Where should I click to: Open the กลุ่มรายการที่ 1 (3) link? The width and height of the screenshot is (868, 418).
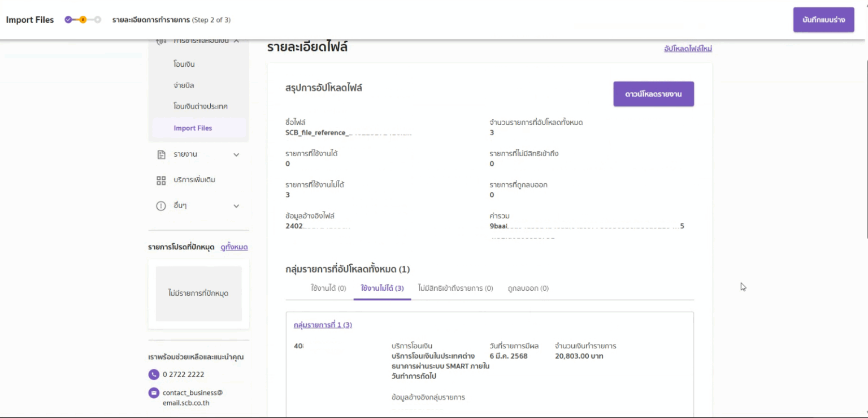point(323,325)
